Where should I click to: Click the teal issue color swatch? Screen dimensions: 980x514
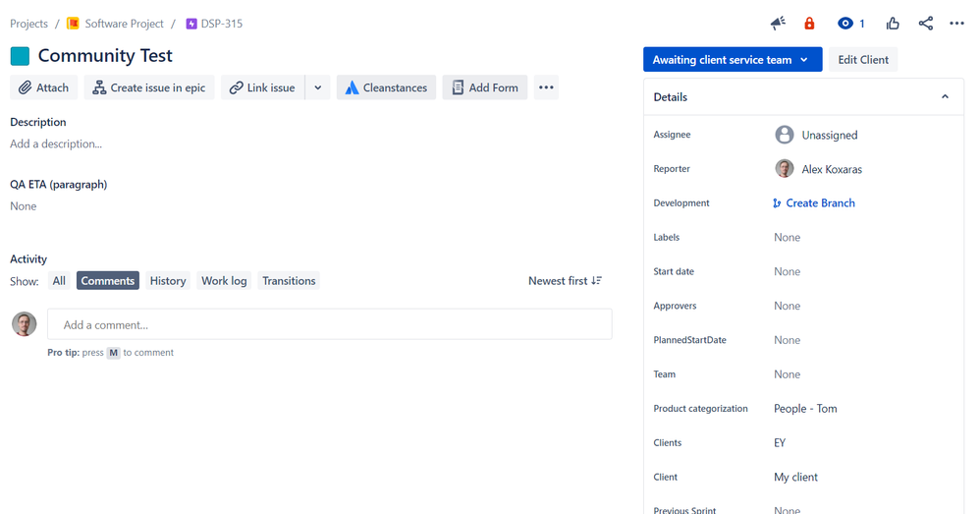click(x=20, y=56)
